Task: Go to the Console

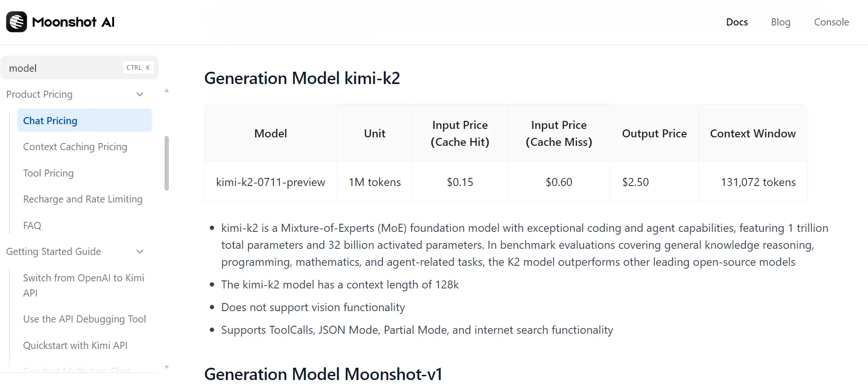Action: click(831, 22)
